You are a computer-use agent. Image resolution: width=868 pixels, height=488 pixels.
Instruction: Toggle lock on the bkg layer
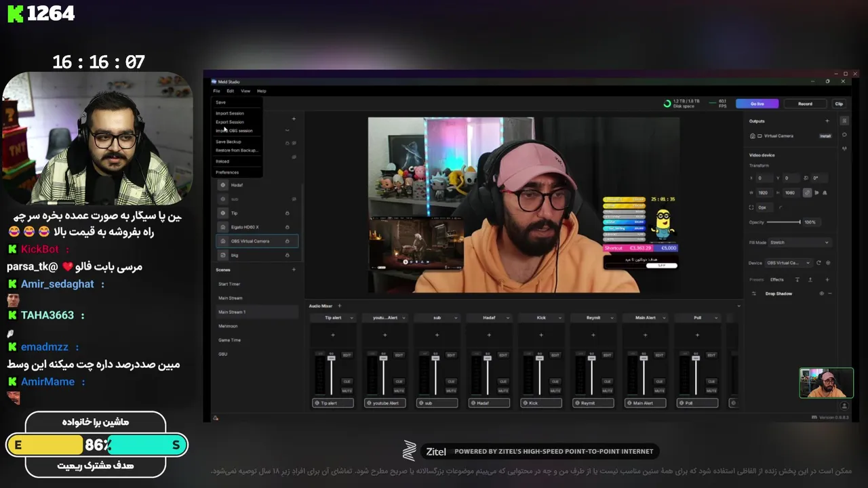[288, 255]
